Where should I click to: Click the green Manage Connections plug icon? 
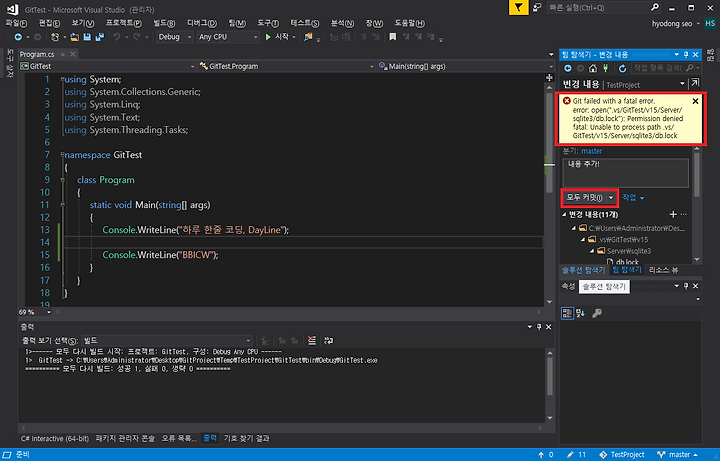[606, 68]
